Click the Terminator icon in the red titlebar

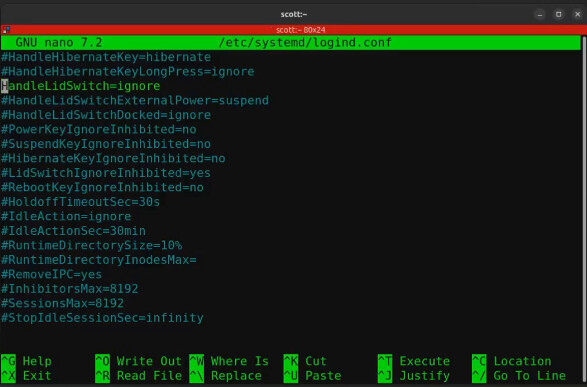6,30
